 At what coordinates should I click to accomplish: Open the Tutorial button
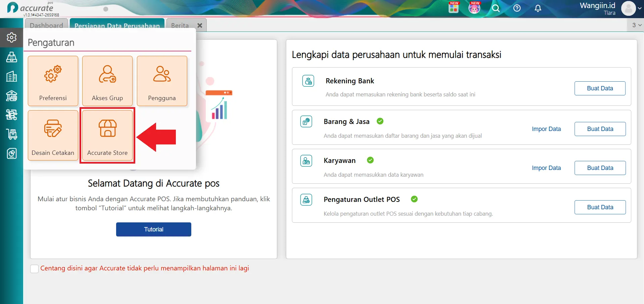click(154, 229)
